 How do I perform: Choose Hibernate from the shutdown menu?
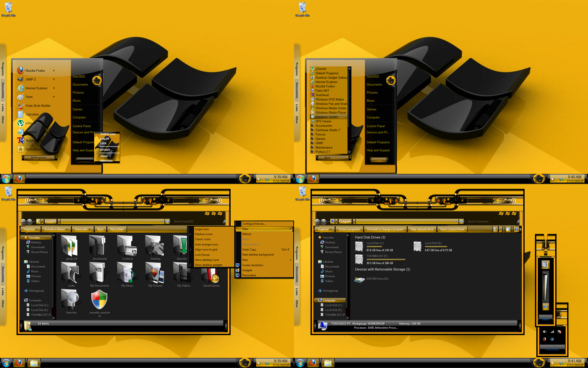click(x=106, y=161)
